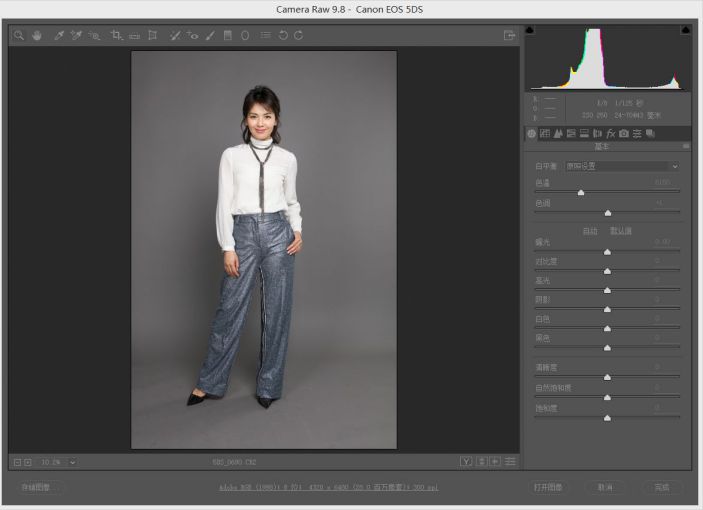Open the Effects fx tab
Image resolution: width=703 pixels, height=510 pixels.
610,133
